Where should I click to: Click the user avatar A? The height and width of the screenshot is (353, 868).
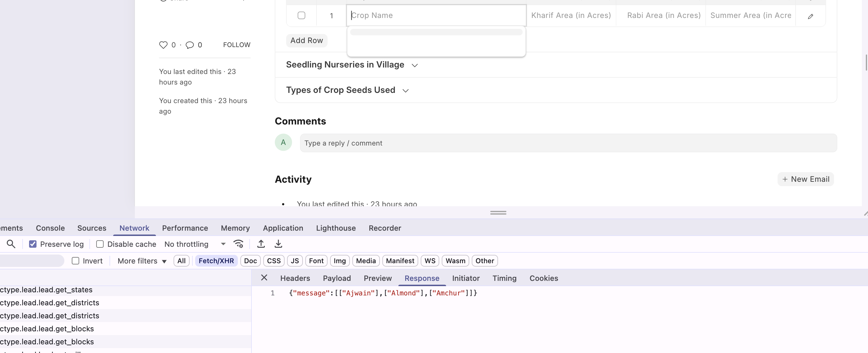(x=283, y=142)
